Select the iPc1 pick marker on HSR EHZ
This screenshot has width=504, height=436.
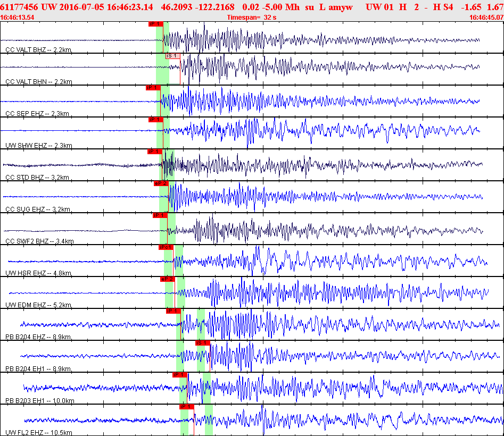[166, 247]
